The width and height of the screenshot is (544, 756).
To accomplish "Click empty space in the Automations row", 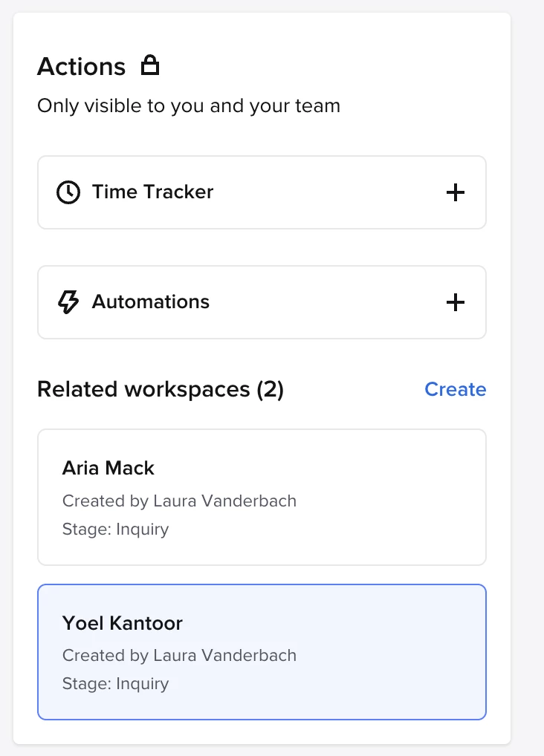I will tap(328, 302).
